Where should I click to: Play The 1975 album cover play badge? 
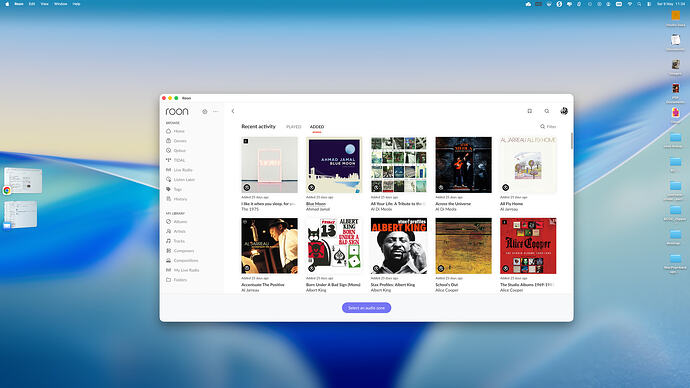(247, 187)
